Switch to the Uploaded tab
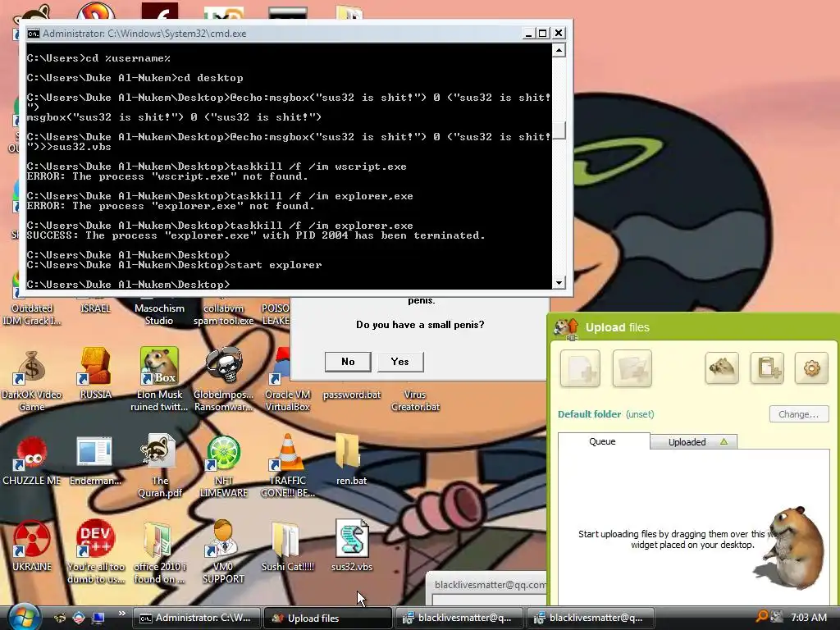The height and width of the screenshot is (630, 840). tap(694, 442)
